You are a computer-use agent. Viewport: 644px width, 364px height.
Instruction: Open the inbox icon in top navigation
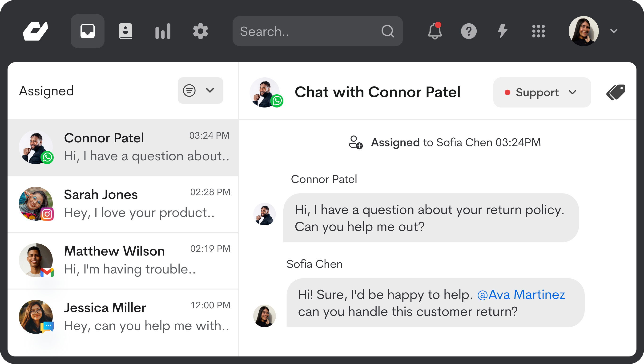coord(87,31)
